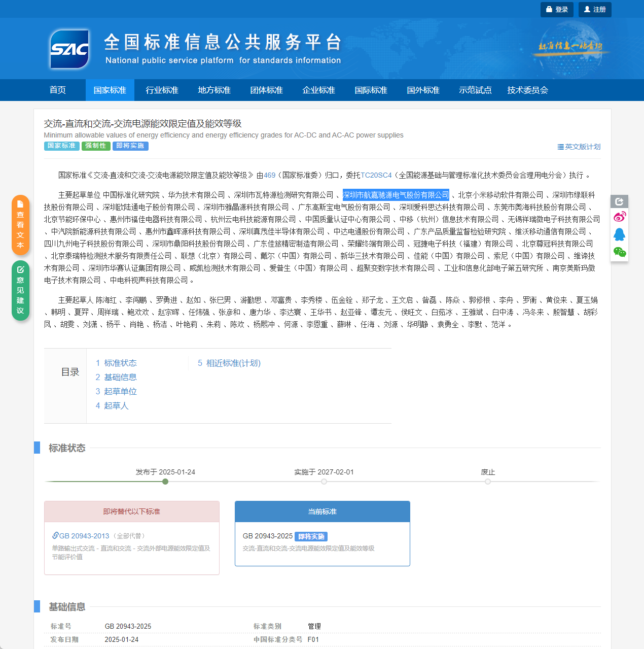Share to Weibo icon
Screen dimensions: 644x649
point(620,217)
